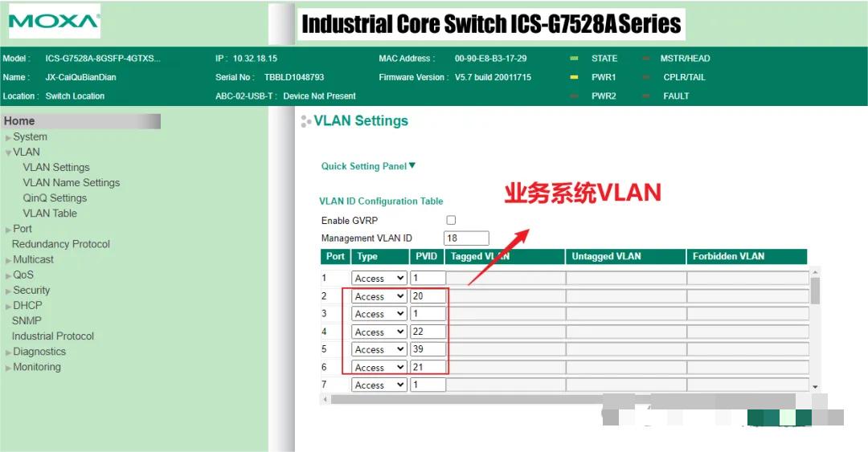
Task: Enable the GVRP checkbox
Action: [x=451, y=220]
